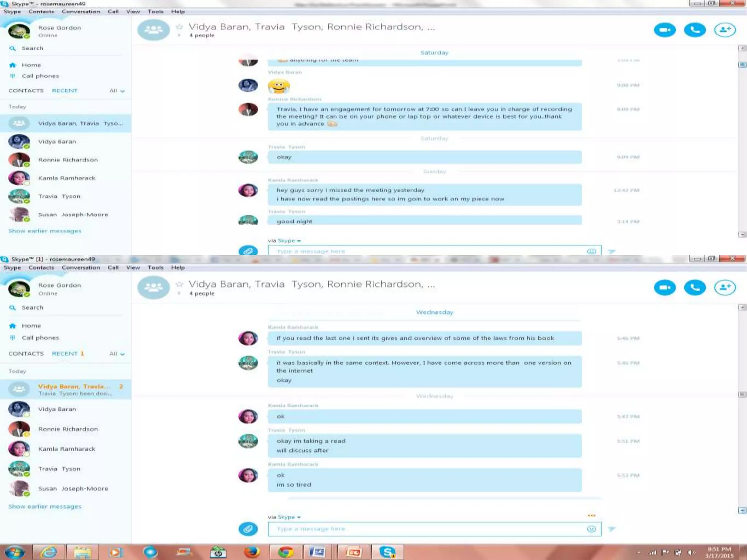This screenshot has height=560, width=747.
Task: Click attach file paperclip in bottom chat
Action: [248, 529]
